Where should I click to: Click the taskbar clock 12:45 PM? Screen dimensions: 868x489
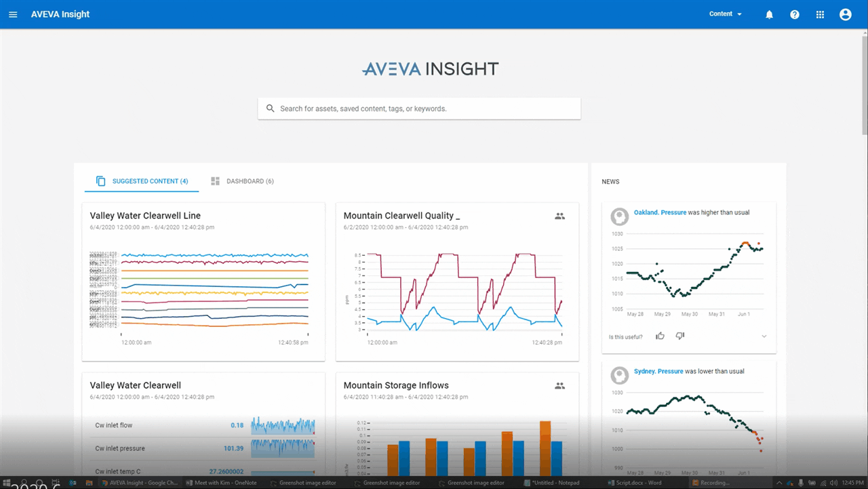tap(854, 483)
